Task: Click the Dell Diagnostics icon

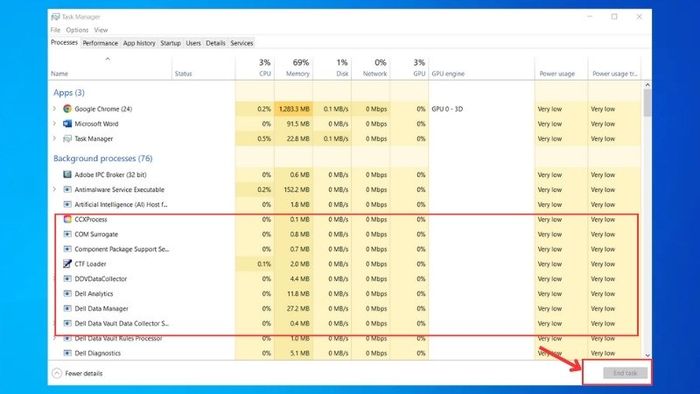Action: 67,353
